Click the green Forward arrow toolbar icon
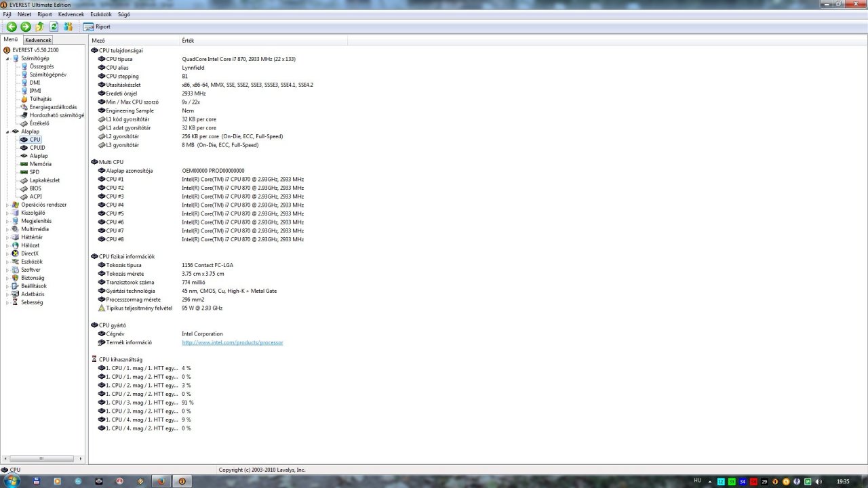Screen dimensions: 868x488 point(26,26)
